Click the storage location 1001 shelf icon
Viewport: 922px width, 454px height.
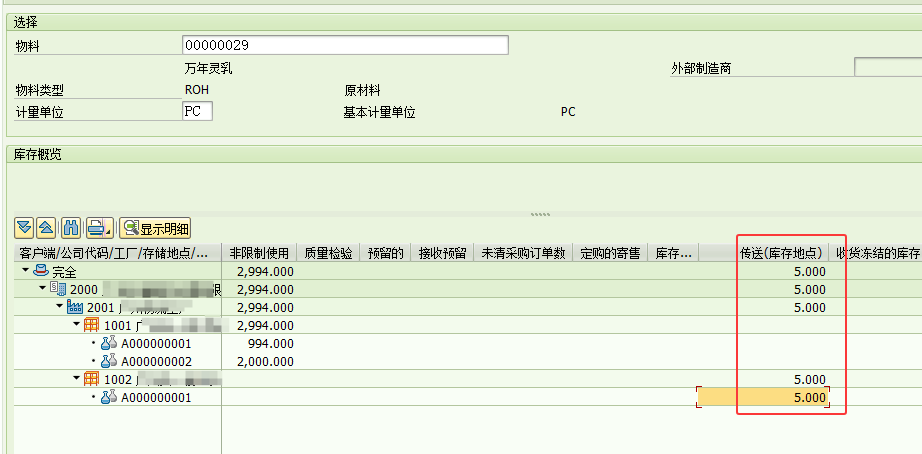[92, 325]
